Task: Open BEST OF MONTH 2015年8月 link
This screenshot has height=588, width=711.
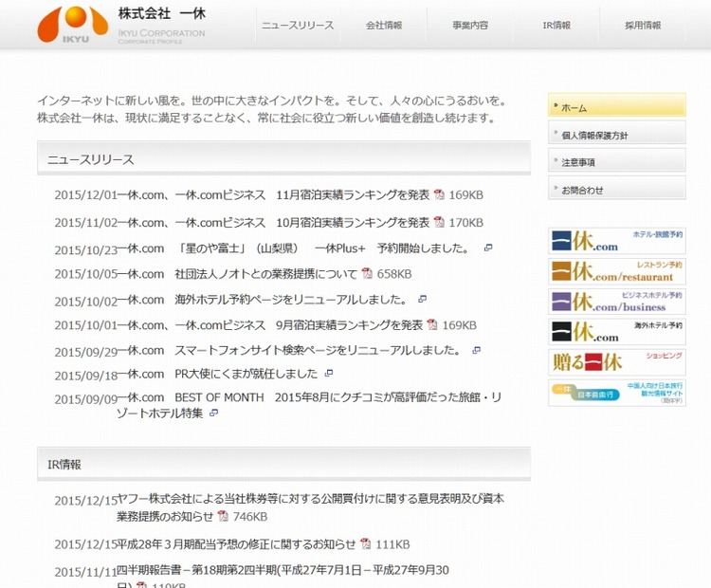Action: tap(309, 405)
